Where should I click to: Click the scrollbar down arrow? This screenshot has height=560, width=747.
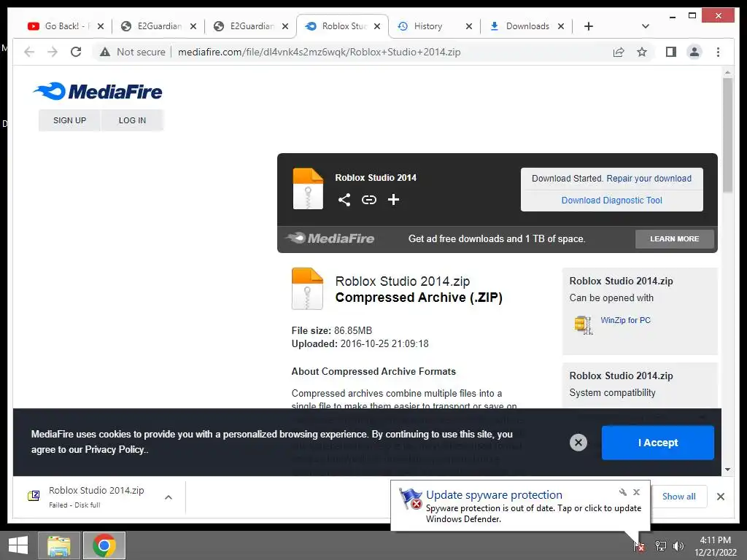pos(727,470)
